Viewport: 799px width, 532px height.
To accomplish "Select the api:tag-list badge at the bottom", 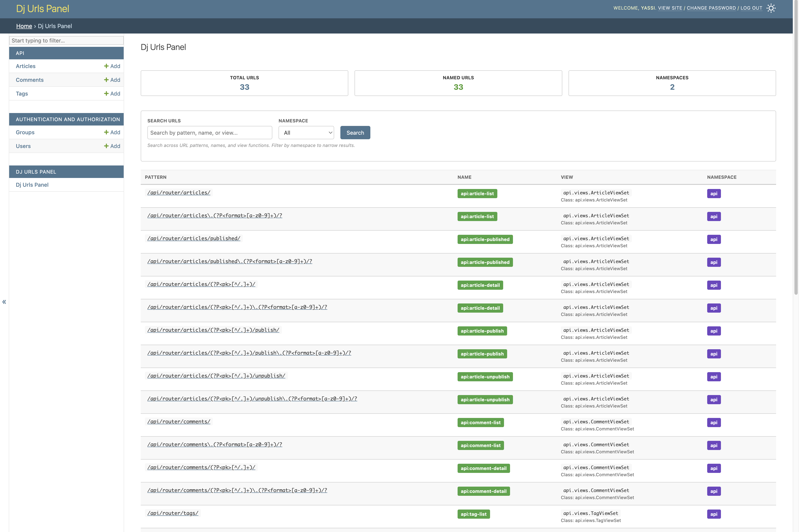I will [474, 514].
